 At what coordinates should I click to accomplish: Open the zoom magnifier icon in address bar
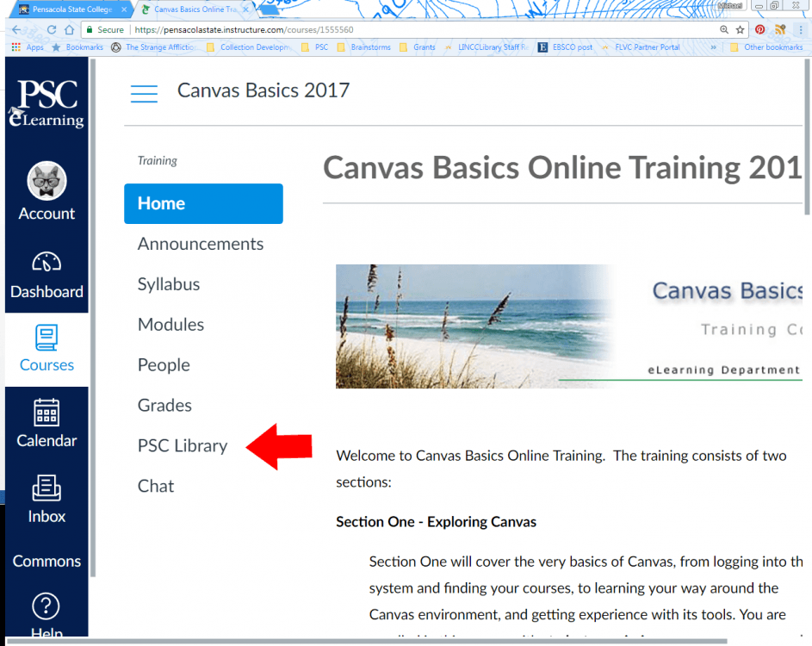point(724,29)
